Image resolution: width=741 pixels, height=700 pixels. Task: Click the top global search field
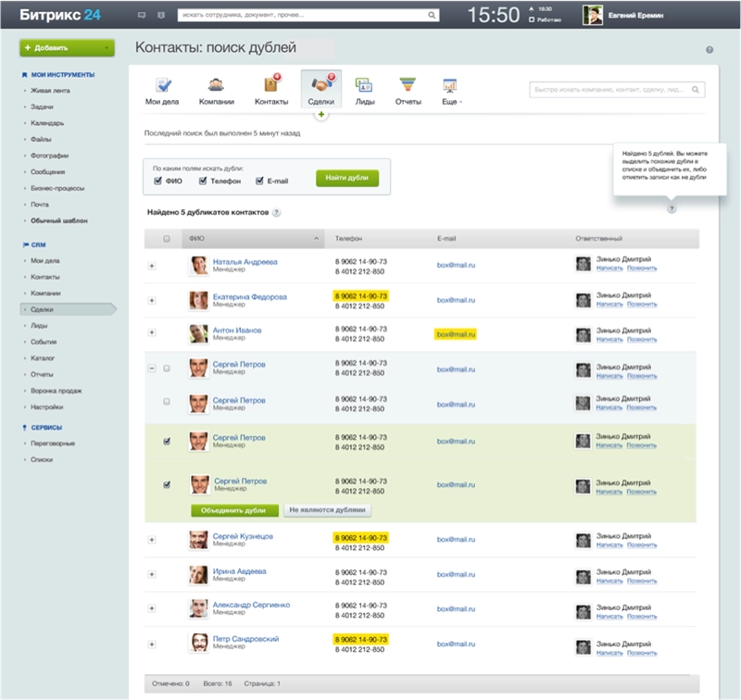click(x=307, y=16)
